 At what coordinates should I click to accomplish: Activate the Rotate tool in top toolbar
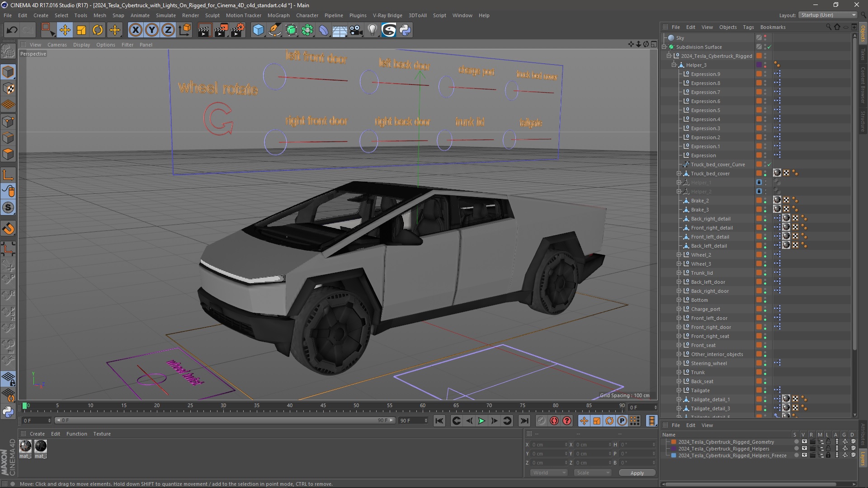(98, 30)
